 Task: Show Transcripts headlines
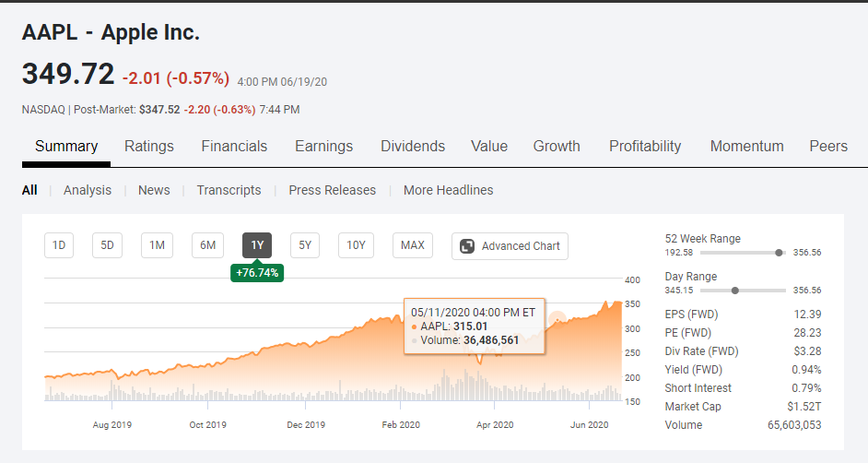[x=229, y=190]
